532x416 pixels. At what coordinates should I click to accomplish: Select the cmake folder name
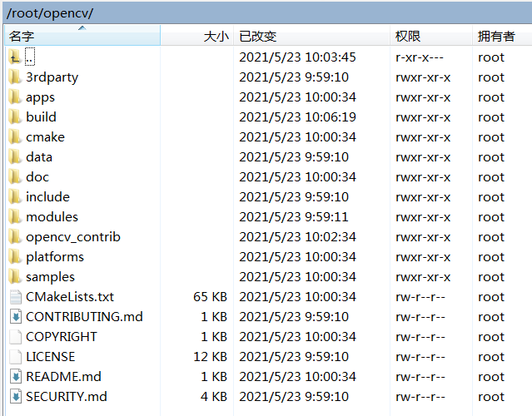pyautogui.click(x=45, y=137)
